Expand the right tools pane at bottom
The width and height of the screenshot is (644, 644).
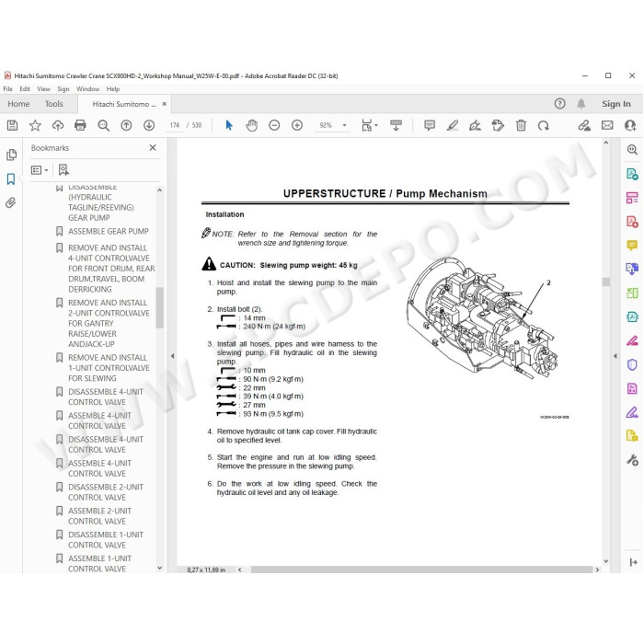click(x=633, y=562)
